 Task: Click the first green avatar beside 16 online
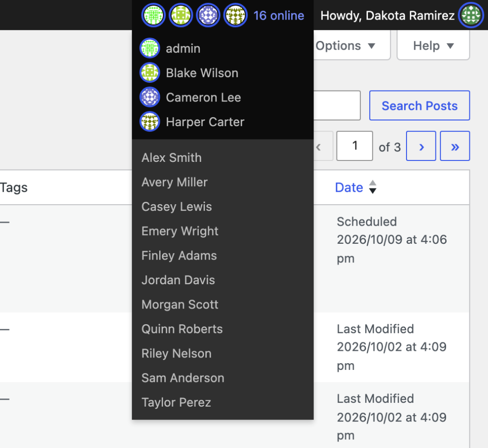153,15
